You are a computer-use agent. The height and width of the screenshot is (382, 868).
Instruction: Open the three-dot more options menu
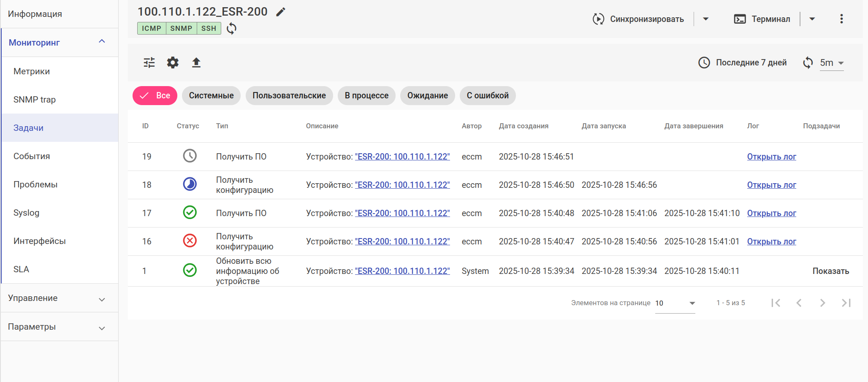tap(841, 19)
